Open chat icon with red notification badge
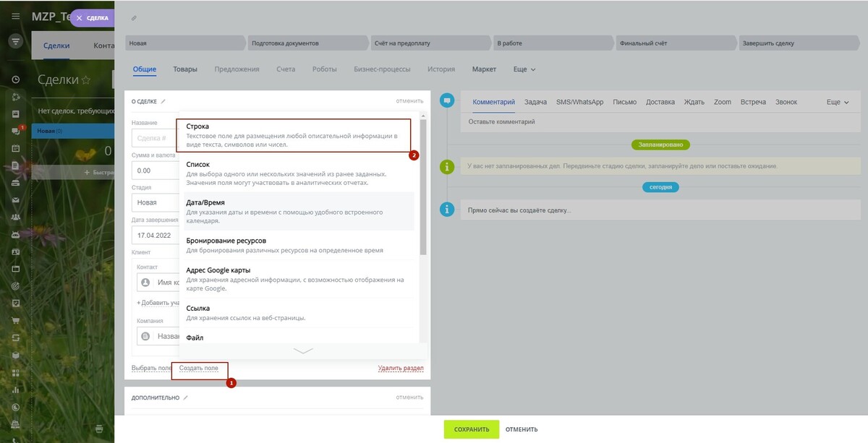This screenshot has width=868, height=443. coord(16,131)
